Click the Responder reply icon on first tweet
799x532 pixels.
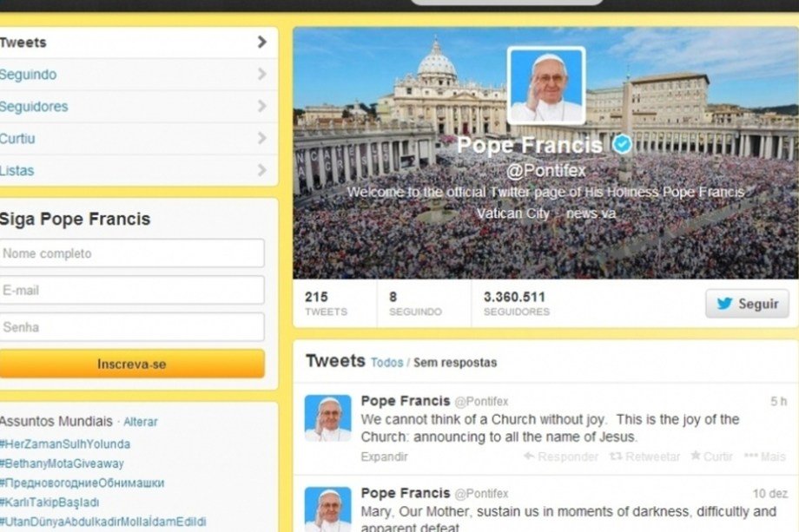click(x=561, y=456)
